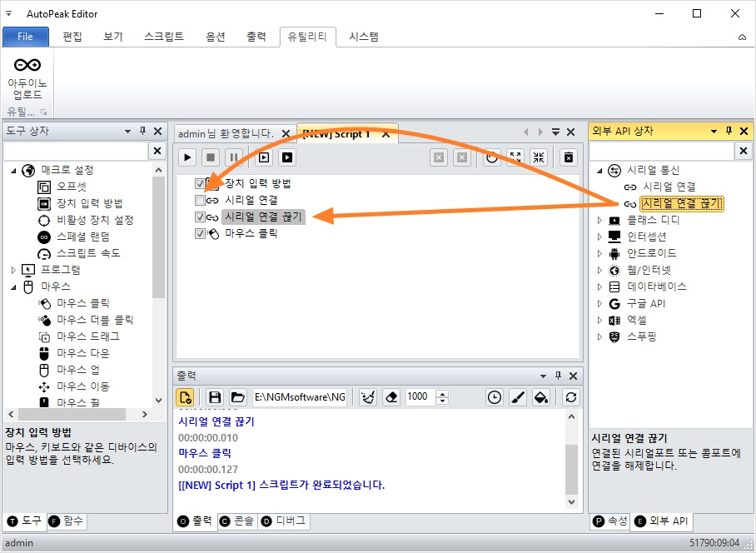Pause the script with pause button
The height and width of the screenshot is (553, 756).
[234, 157]
